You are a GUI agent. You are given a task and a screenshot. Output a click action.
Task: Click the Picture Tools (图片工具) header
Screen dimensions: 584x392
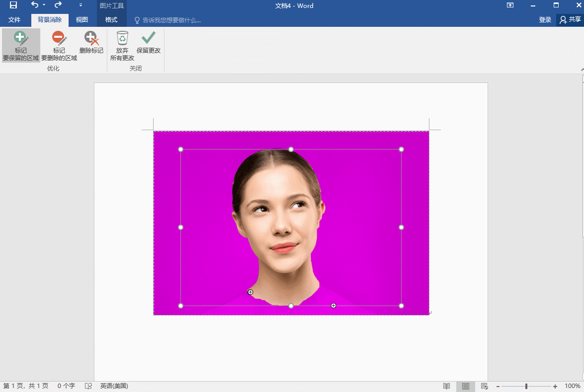point(112,5)
